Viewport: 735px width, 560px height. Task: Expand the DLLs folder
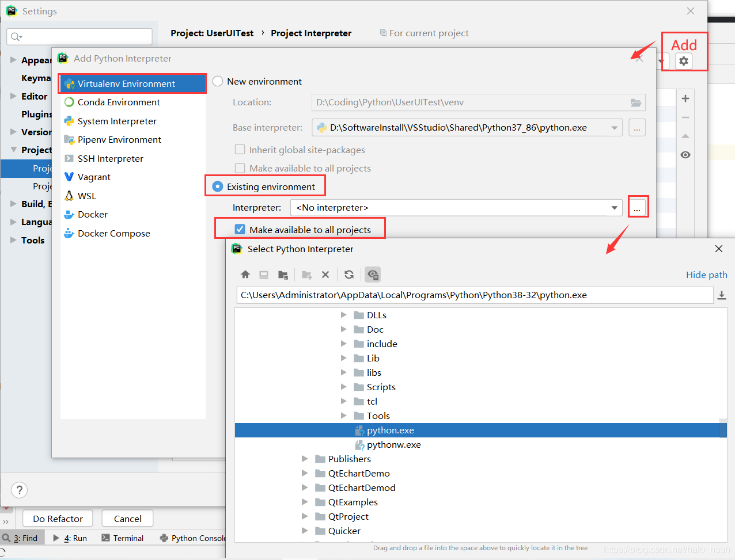click(x=344, y=315)
